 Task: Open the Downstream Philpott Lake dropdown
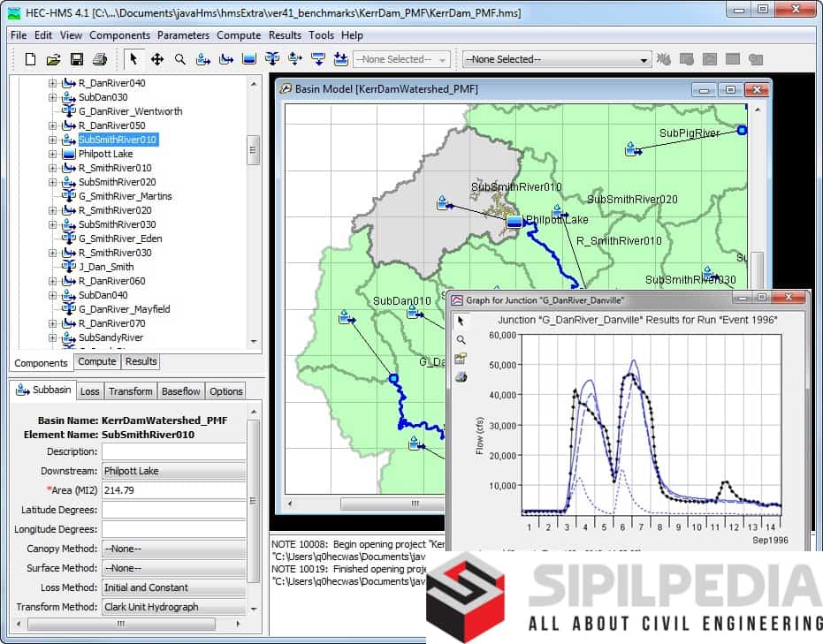173,471
